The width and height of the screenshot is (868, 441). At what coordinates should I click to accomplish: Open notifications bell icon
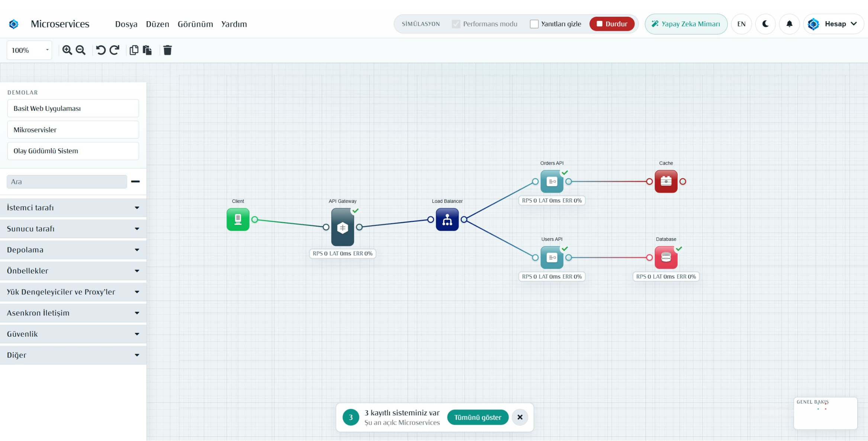coord(789,24)
